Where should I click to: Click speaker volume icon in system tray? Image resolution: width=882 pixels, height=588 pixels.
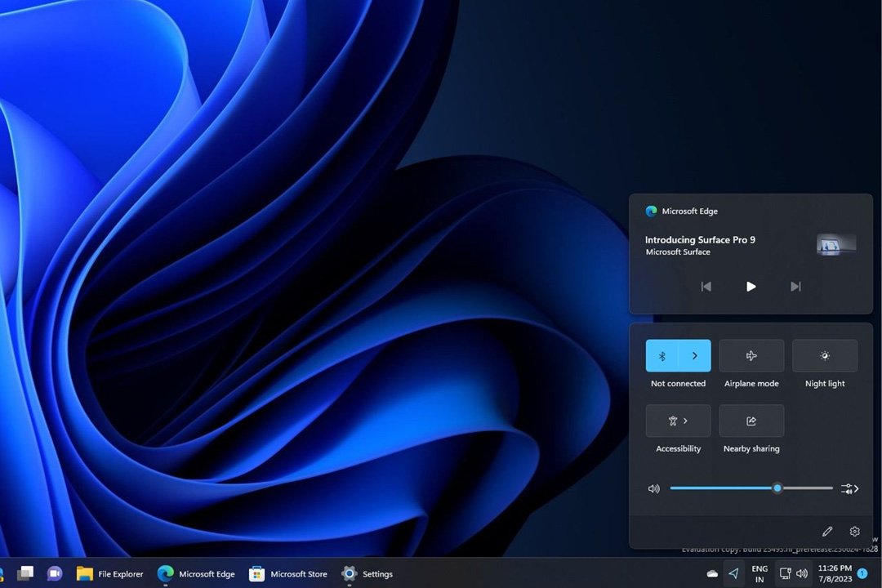pyautogui.click(x=802, y=573)
